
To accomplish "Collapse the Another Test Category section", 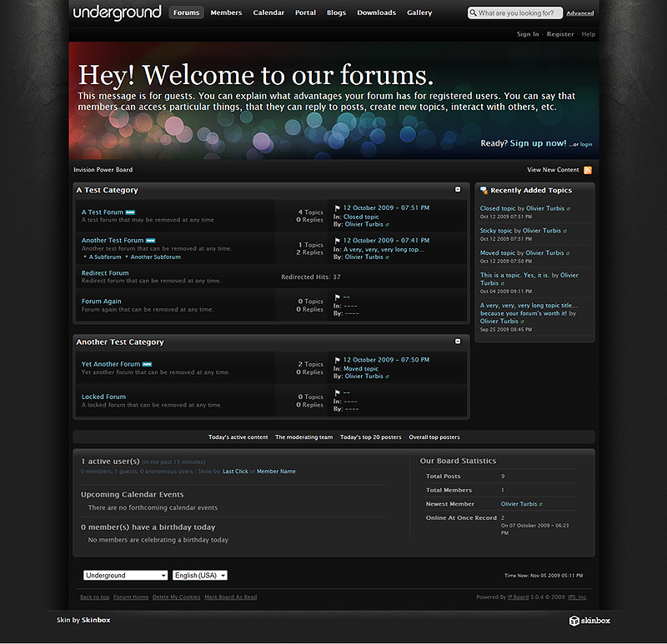I will point(457,341).
